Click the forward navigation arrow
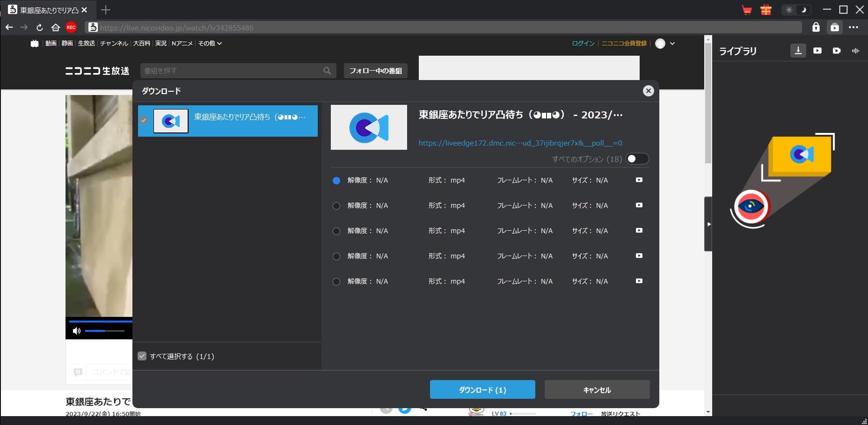 coord(24,28)
